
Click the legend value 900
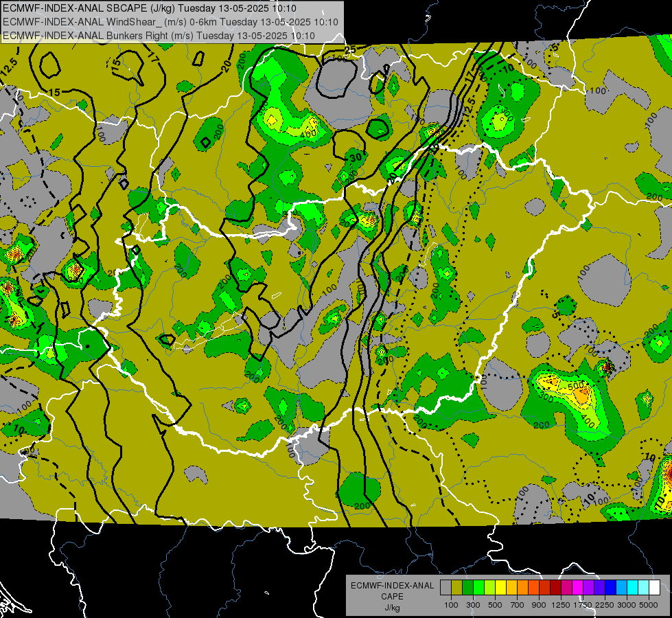(539, 605)
